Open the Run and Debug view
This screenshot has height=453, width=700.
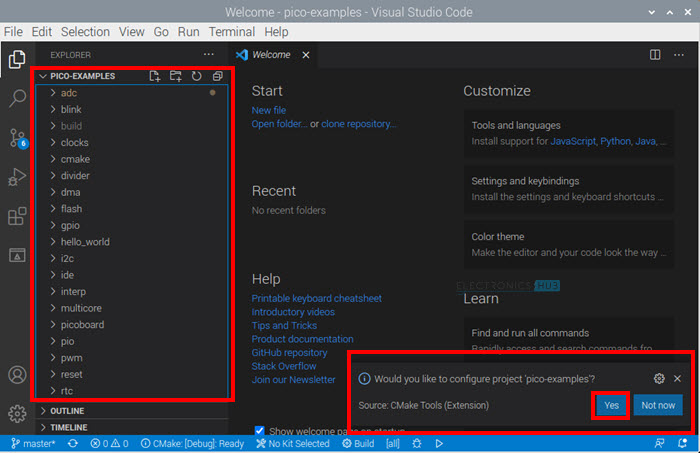[17, 177]
